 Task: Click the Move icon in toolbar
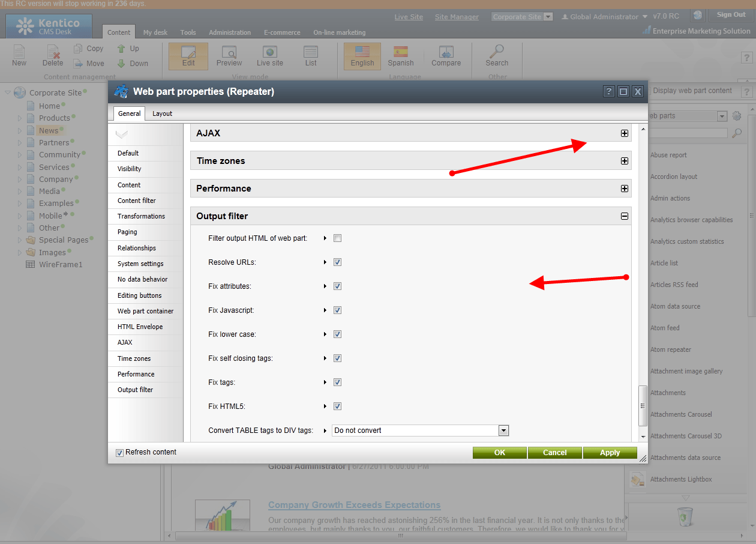(x=78, y=63)
